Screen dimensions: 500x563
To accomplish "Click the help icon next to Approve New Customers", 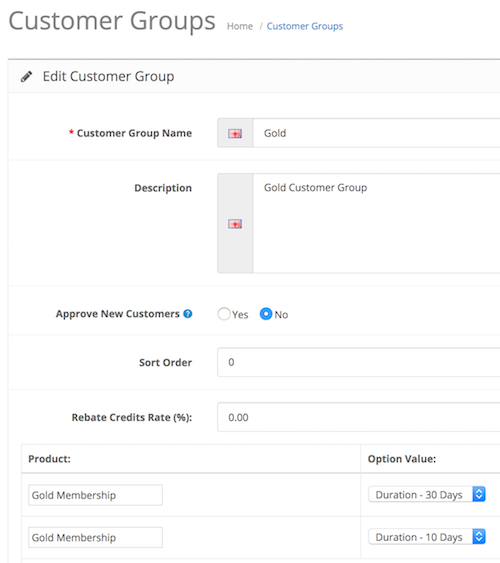I will 188,314.
